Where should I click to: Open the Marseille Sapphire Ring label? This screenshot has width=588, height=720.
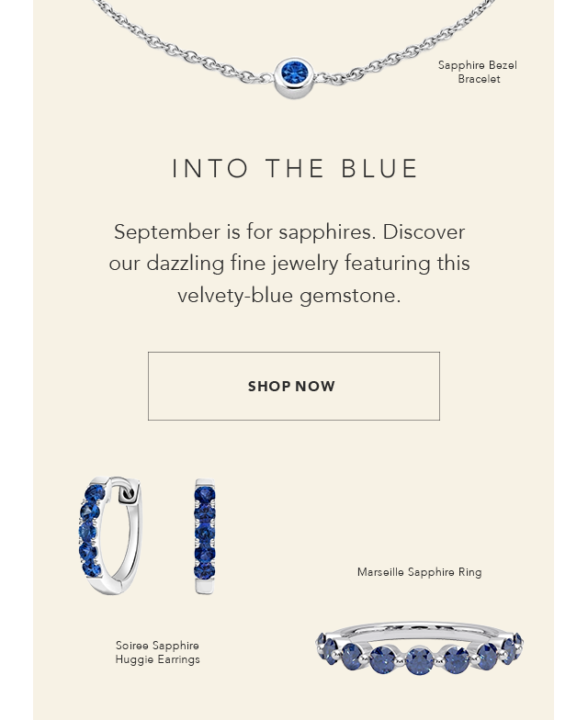(x=419, y=572)
